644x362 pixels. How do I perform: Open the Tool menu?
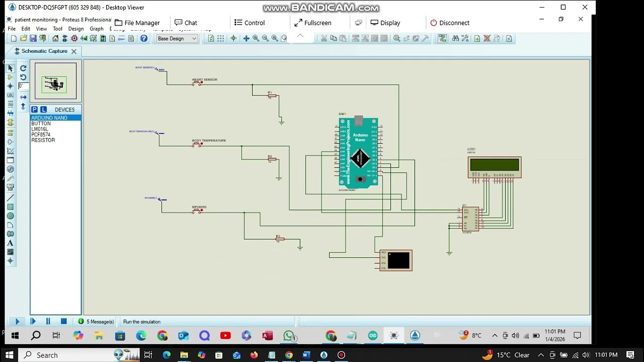click(x=58, y=29)
